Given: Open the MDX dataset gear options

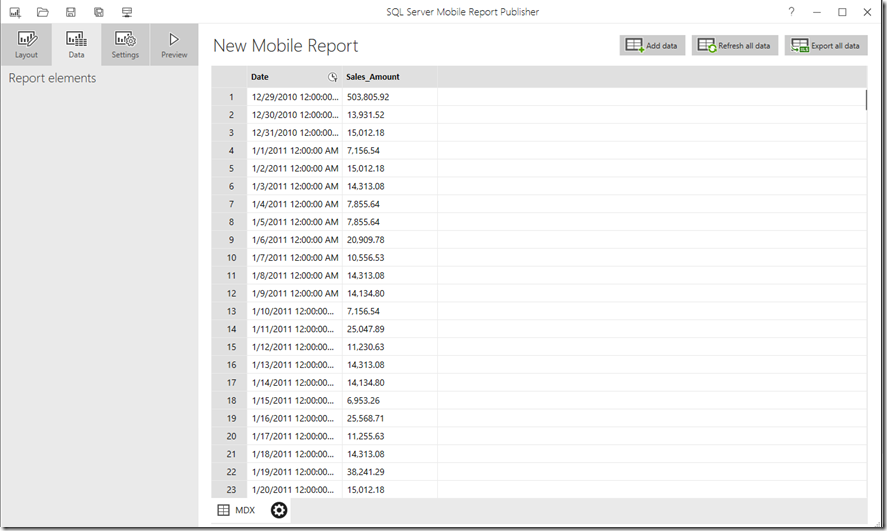Looking at the screenshot, I should pyautogui.click(x=279, y=510).
